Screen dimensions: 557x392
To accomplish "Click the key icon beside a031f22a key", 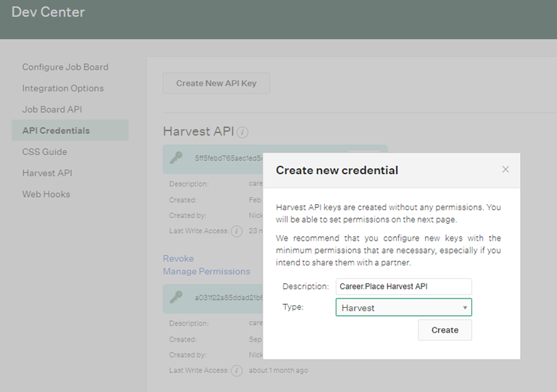I will [x=176, y=297].
